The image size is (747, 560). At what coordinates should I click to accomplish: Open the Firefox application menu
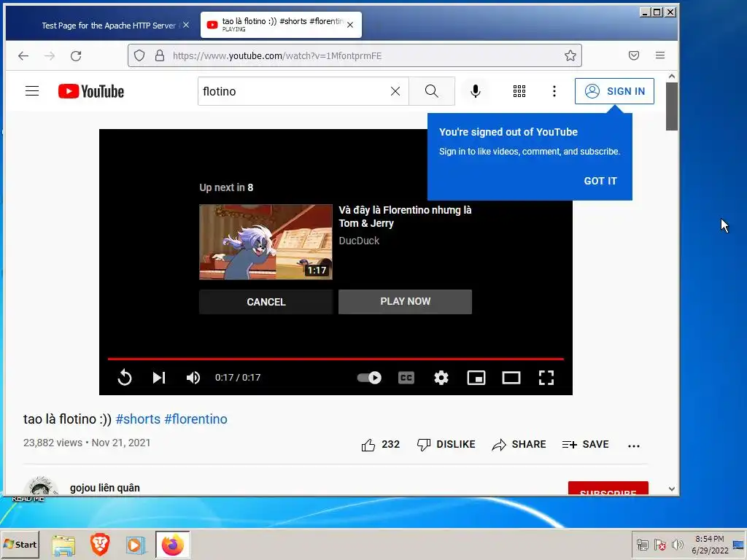point(659,55)
